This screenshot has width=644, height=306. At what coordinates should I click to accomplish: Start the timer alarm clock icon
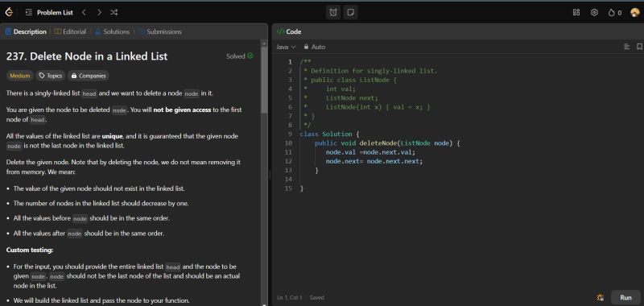[x=333, y=12]
